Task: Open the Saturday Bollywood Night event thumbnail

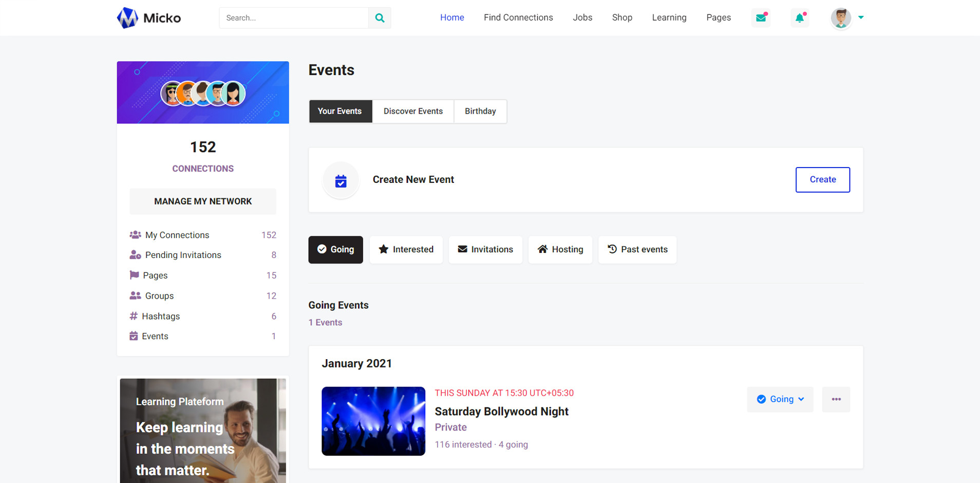Action: 373,421
